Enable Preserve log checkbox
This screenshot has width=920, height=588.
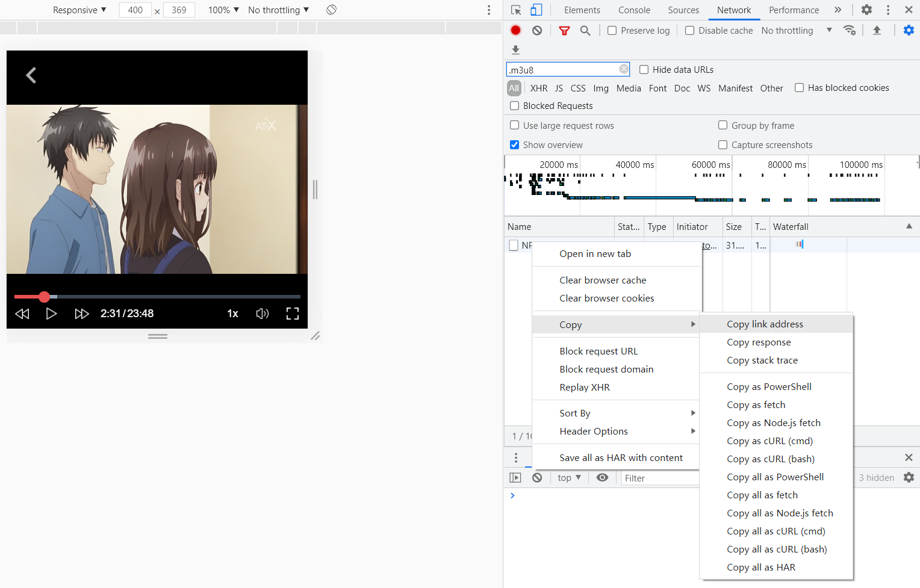click(612, 30)
